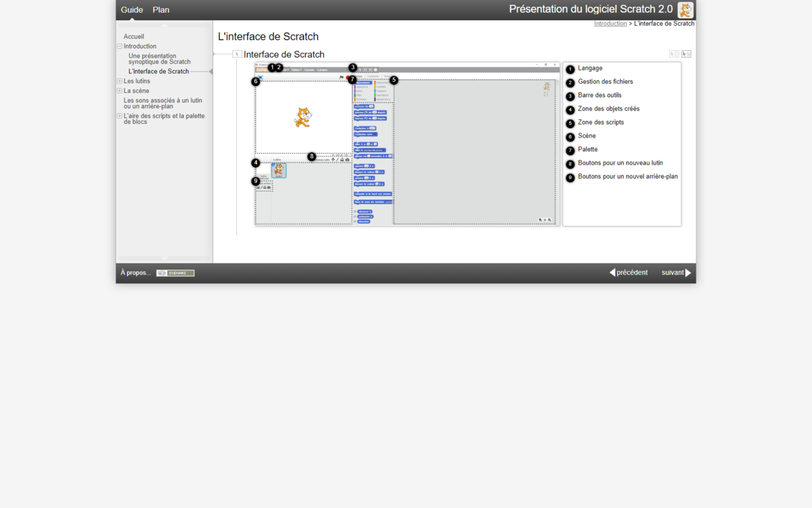Click the SCENARI logo in the footer
This screenshot has height=508, width=812.
pos(175,272)
